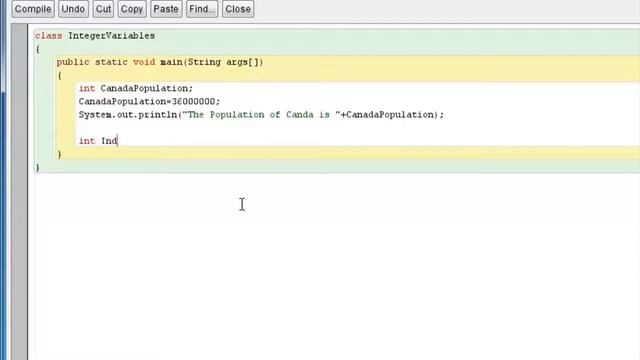Place the cursor after int Ind

click(x=118, y=141)
